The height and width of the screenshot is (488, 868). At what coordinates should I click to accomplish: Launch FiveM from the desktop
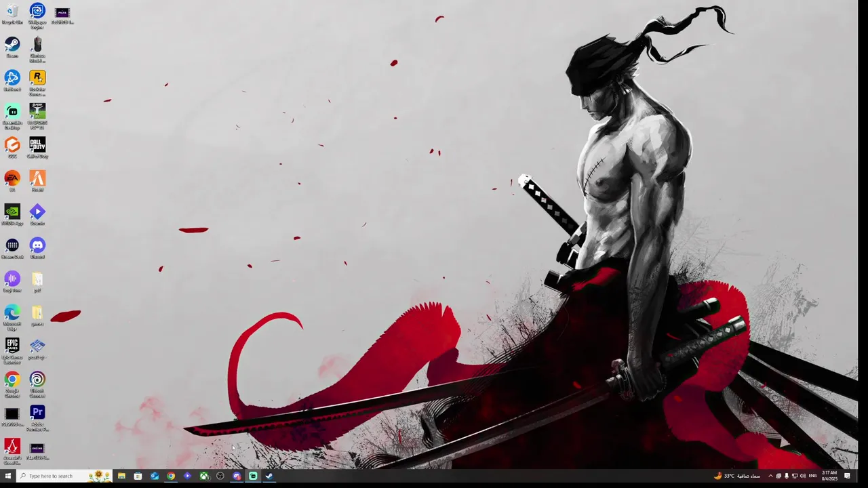click(x=37, y=181)
